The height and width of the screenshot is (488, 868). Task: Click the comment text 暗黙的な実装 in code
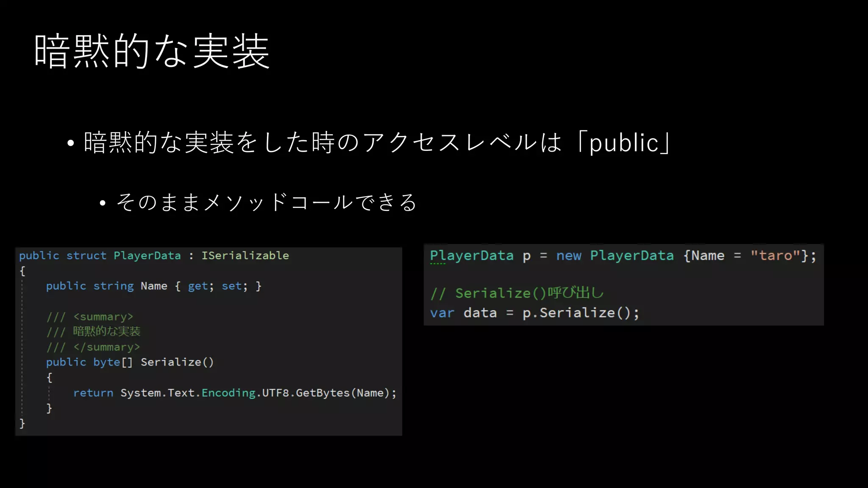[107, 331]
